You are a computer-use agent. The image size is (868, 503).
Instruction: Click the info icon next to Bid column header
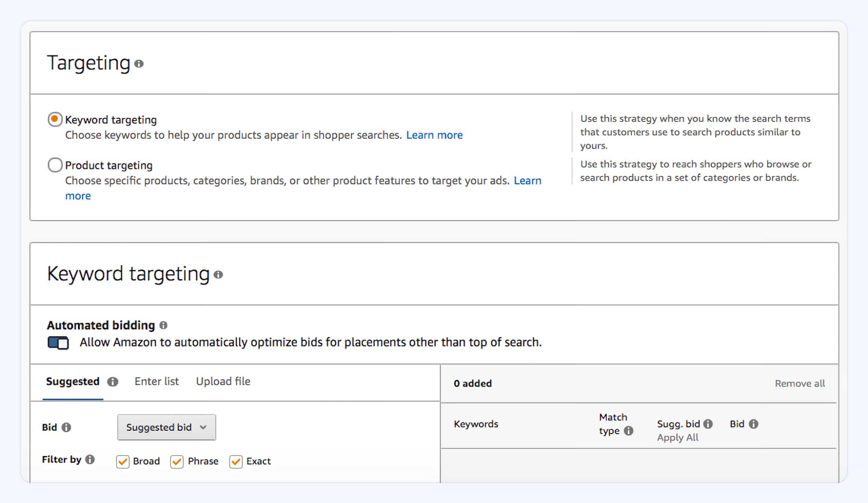754,424
